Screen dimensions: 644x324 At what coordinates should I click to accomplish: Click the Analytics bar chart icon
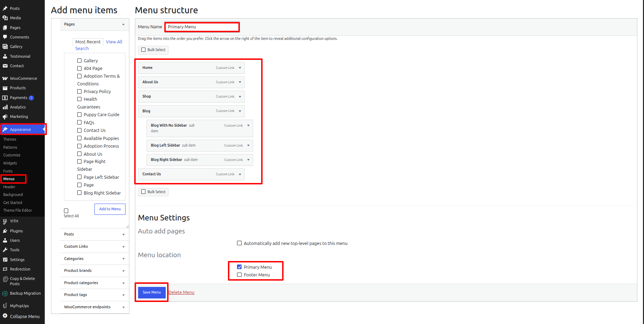pyautogui.click(x=5, y=107)
